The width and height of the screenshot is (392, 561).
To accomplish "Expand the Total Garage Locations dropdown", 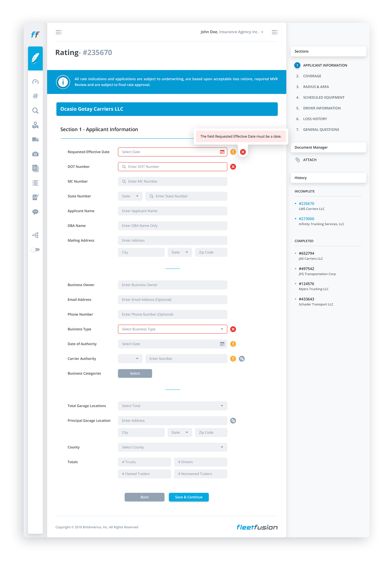I will pyautogui.click(x=173, y=406).
